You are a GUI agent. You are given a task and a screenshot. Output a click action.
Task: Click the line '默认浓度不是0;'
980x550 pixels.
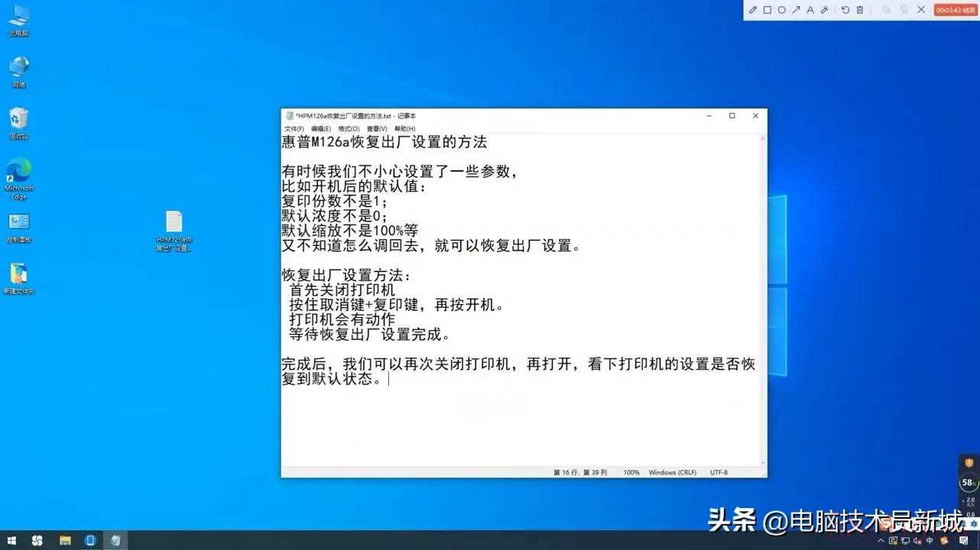pyautogui.click(x=335, y=216)
